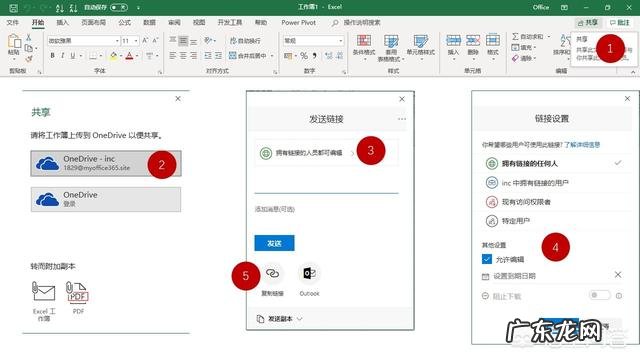
Task: Toggle Italic formatting
Action: coord(62,56)
